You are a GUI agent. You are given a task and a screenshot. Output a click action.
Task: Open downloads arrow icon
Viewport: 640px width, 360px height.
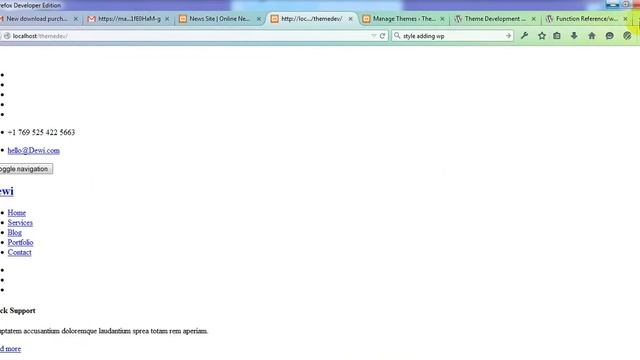(574, 36)
